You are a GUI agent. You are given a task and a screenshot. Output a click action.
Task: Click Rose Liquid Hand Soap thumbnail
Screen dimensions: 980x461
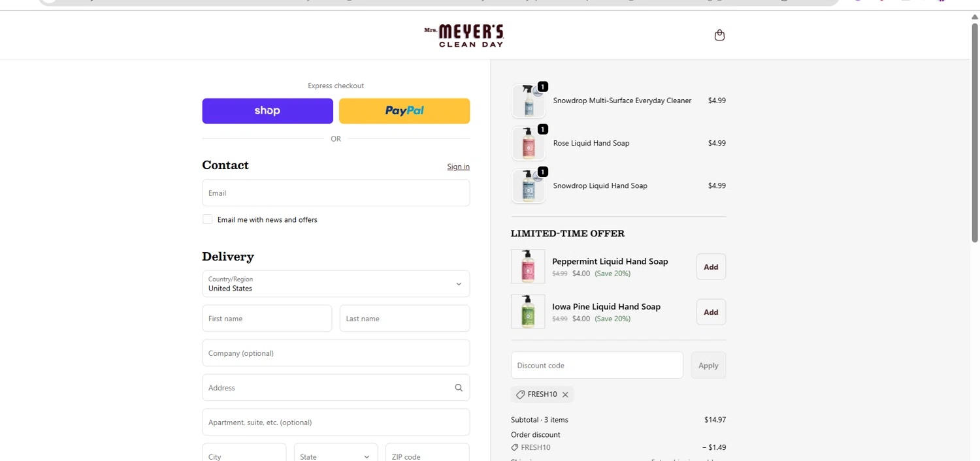pos(528,144)
